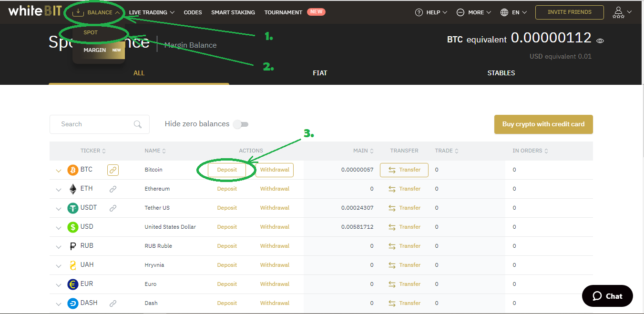Screen dimensions: 644x314
Task: Open the EN language dropdown
Action: coord(514,12)
